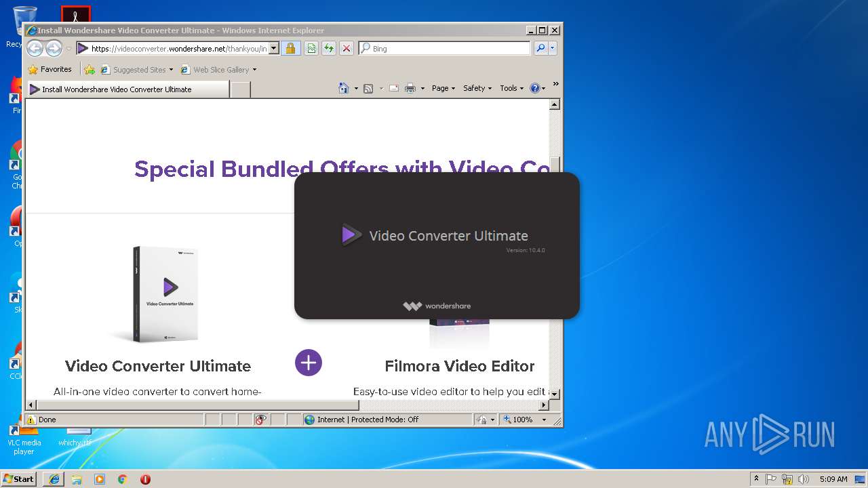Run search with the magnifier button
868x488 pixels.
point(540,48)
